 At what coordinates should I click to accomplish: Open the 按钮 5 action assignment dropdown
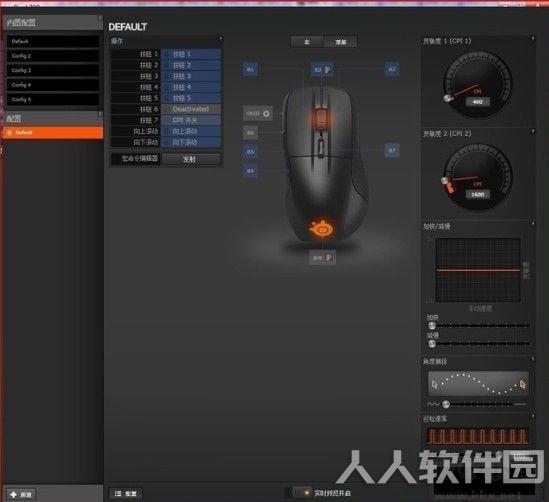pos(191,98)
